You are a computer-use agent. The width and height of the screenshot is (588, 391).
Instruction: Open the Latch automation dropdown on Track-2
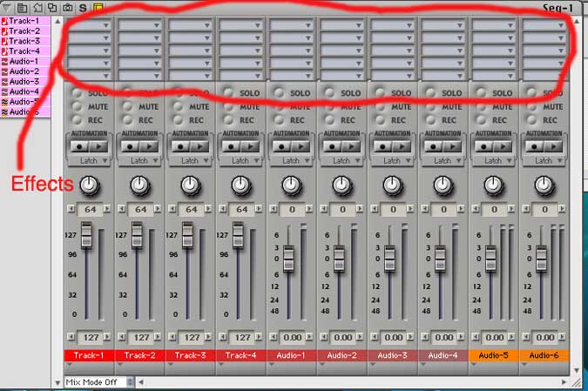click(139, 160)
